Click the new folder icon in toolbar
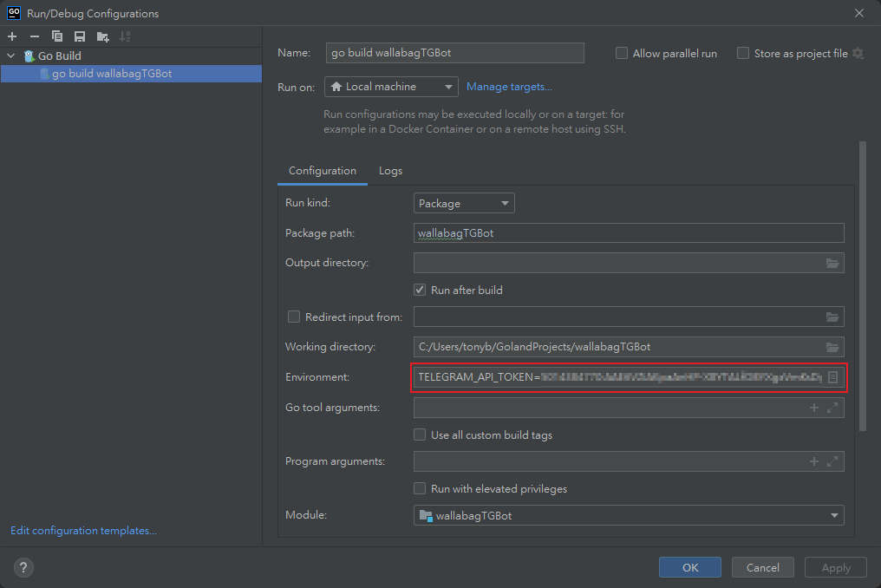This screenshot has width=881, height=588. tap(103, 36)
